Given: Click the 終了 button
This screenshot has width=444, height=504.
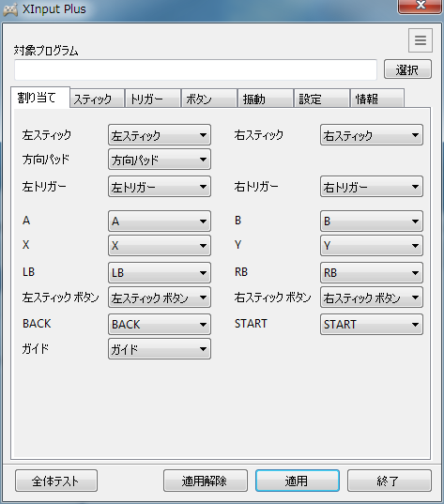Looking at the screenshot, I should click(x=390, y=481).
